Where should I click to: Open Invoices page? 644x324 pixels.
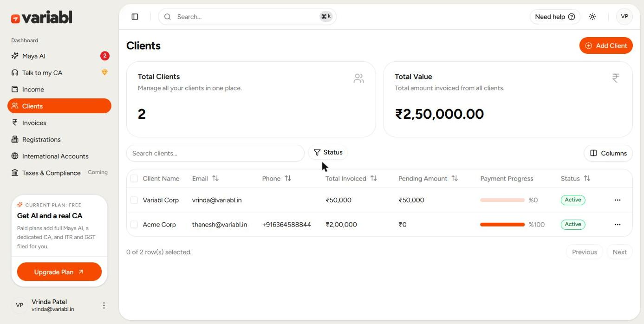(59, 123)
